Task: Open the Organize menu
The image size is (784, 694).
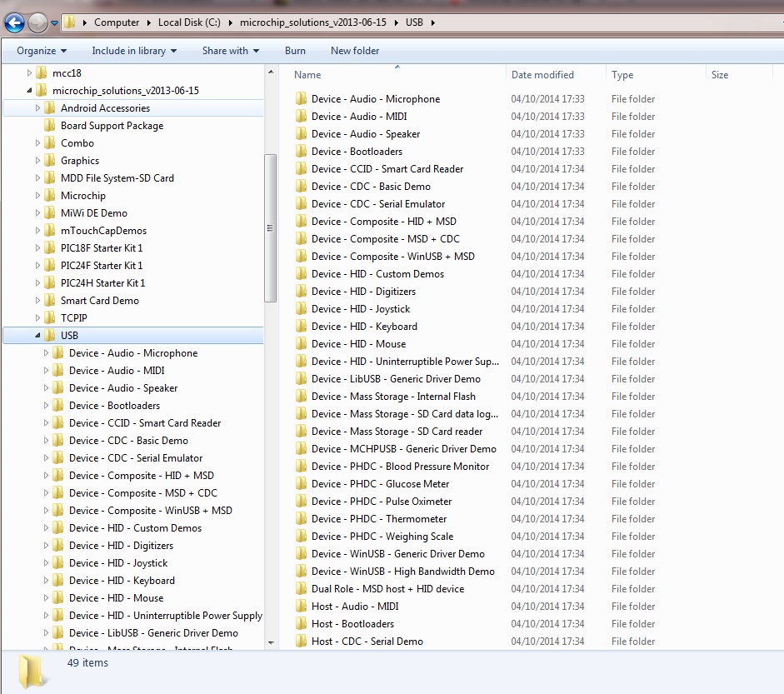Action: pyautogui.click(x=42, y=51)
